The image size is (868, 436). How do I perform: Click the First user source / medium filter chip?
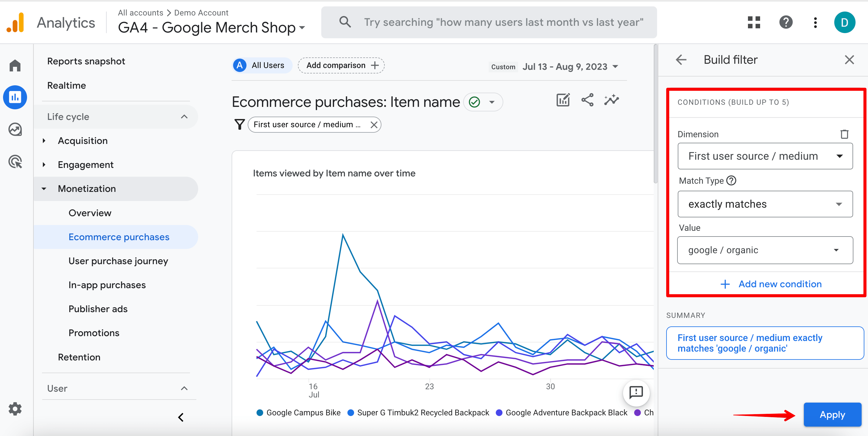tap(314, 125)
